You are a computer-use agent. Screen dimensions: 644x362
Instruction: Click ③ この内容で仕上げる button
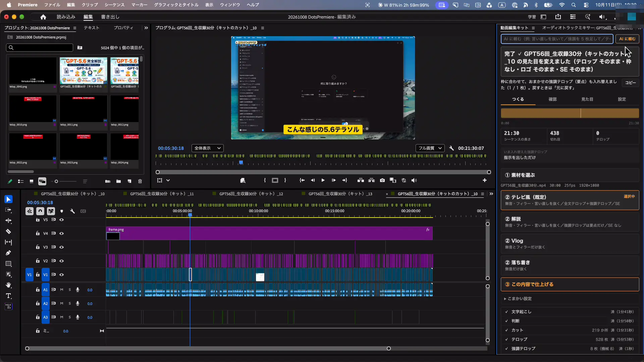570,285
